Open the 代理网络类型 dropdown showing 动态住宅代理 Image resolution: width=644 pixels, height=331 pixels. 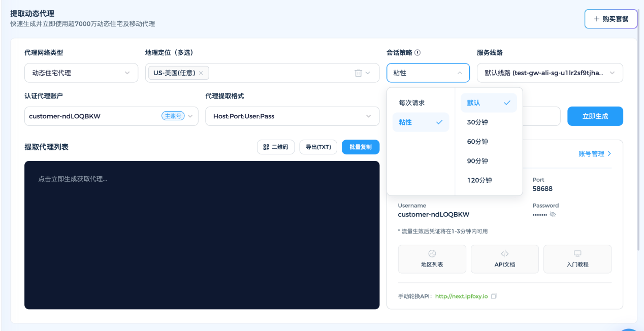(x=81, y=73)
